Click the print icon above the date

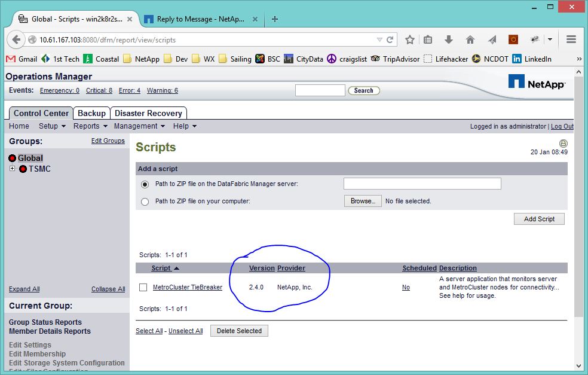click(563, 144)
